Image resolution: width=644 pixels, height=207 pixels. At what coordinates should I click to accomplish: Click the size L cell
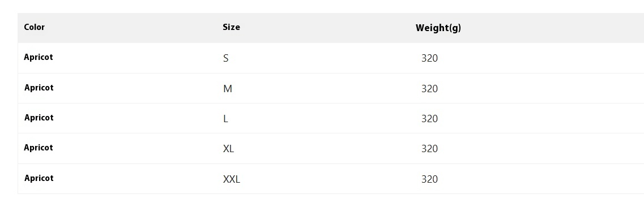[225, 118]
